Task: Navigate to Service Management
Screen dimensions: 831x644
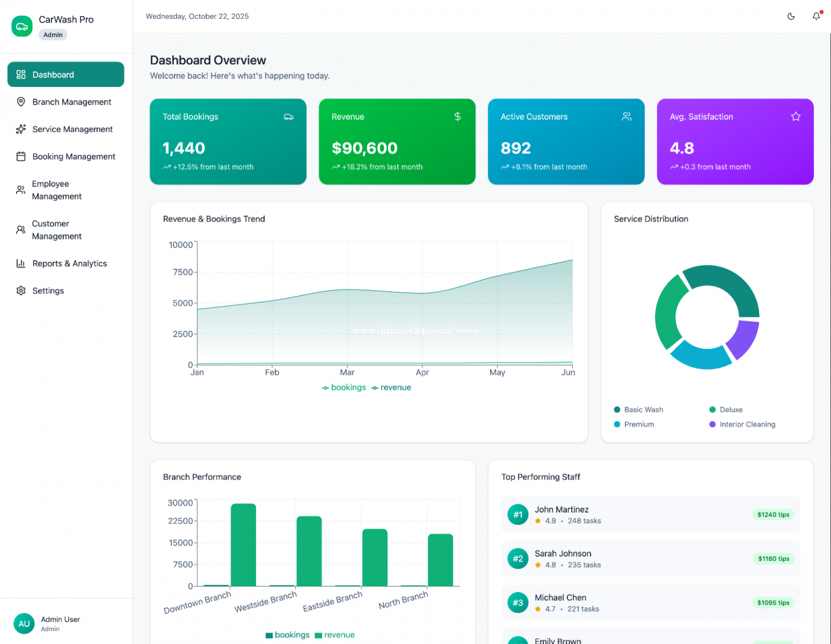Action: [72, 130]
